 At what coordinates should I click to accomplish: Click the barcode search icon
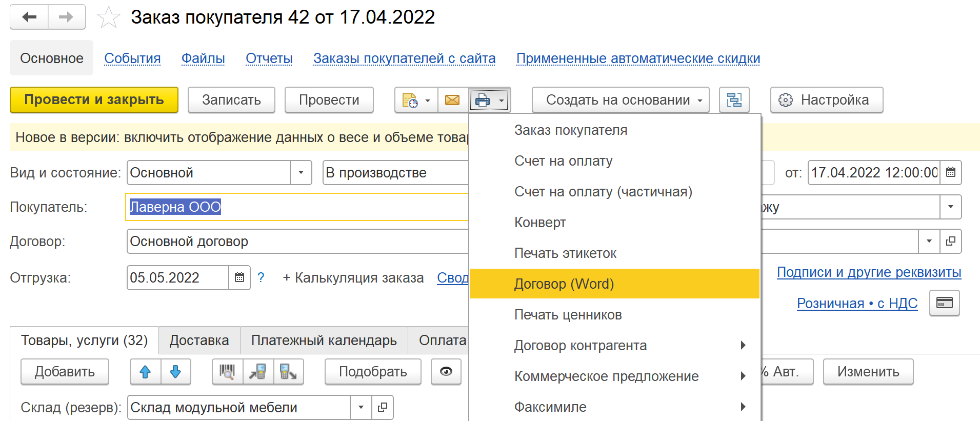227,372
